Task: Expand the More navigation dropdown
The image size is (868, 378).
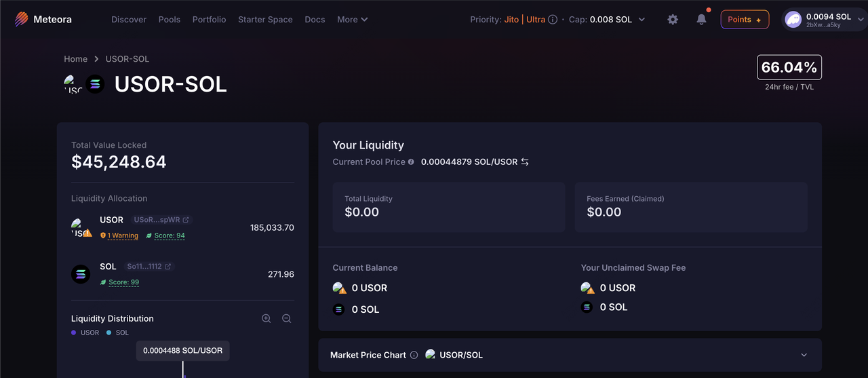Action: pyautogui.click(x=352, y=20)
